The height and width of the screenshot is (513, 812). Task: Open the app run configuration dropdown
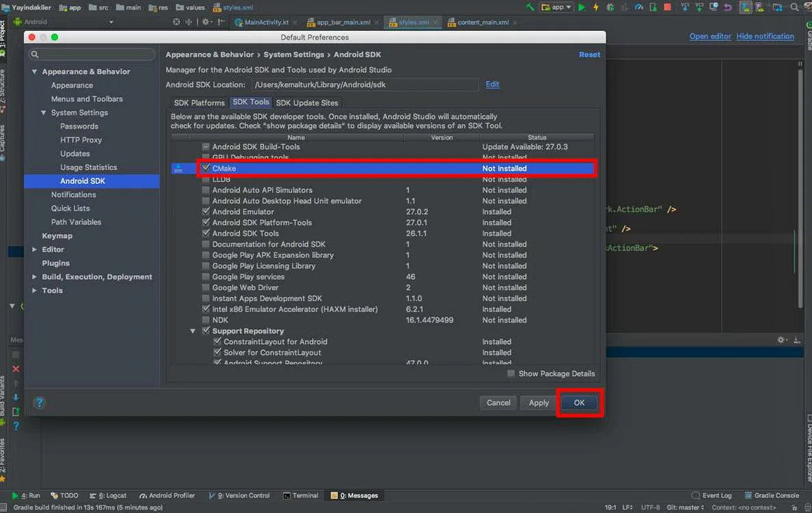tap(556, 7)
